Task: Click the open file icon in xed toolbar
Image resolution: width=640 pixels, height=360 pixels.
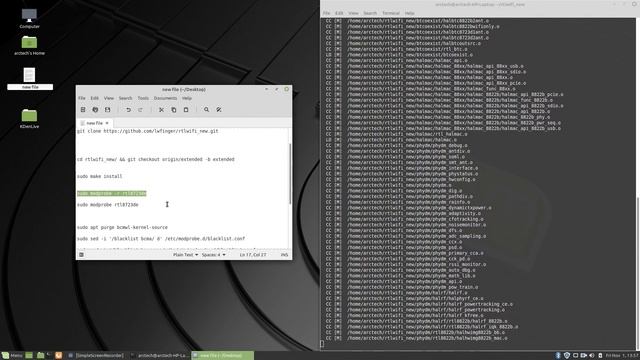Action: (x=95, y=109)
